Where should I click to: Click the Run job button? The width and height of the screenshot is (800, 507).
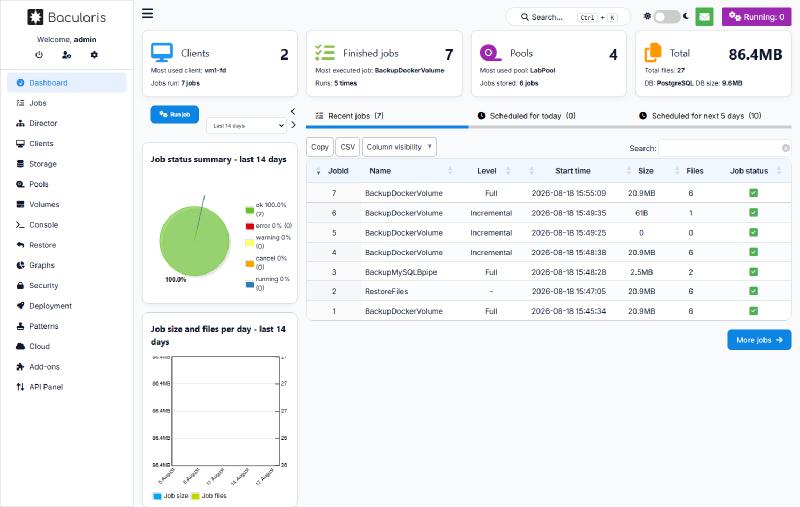(174, 114)
